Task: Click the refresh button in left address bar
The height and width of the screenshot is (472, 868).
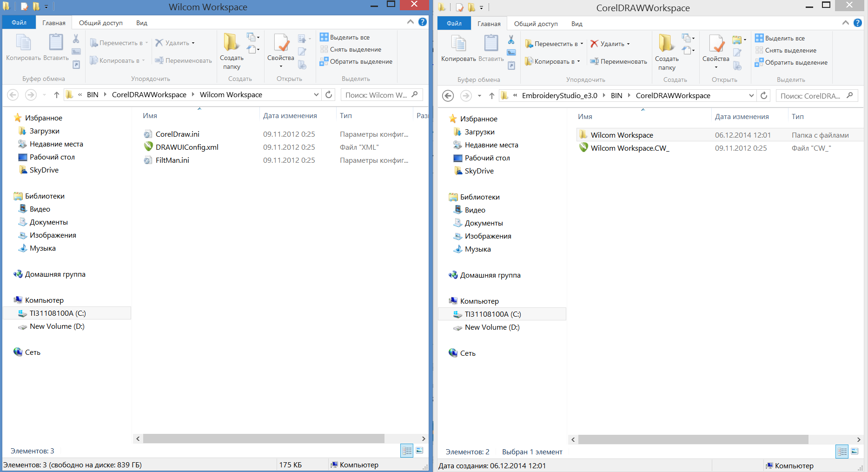Action: coord(329,95)
